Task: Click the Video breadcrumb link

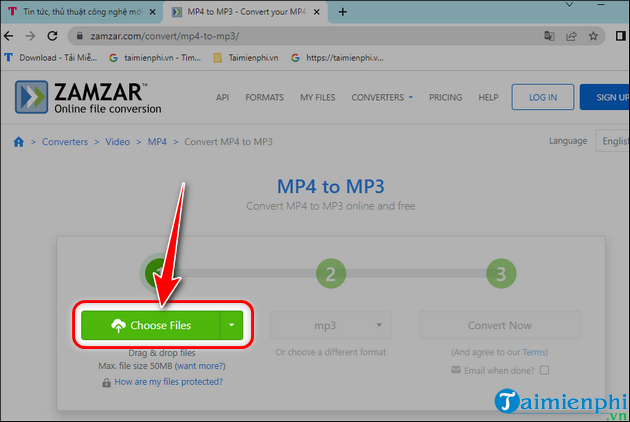Action: 117,142
